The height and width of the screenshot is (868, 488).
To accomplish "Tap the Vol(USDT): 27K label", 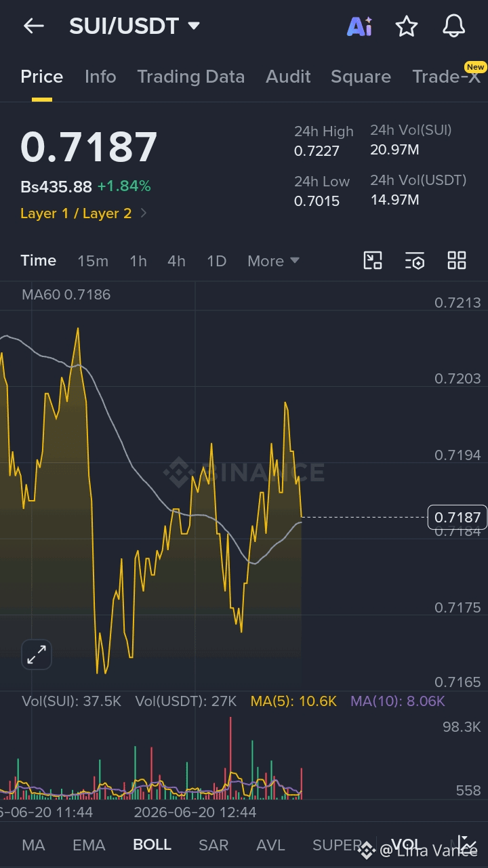I will (186, 701).
